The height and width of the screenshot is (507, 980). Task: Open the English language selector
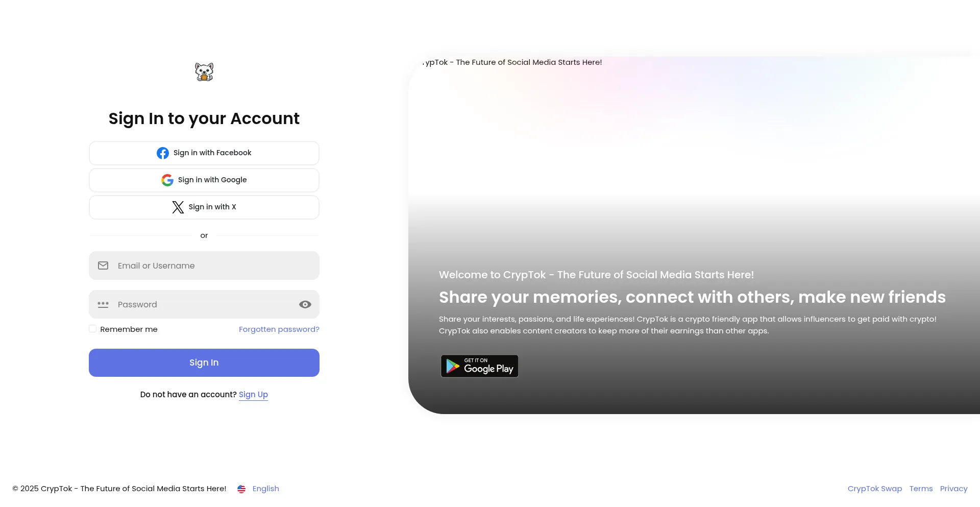(265, 489)
